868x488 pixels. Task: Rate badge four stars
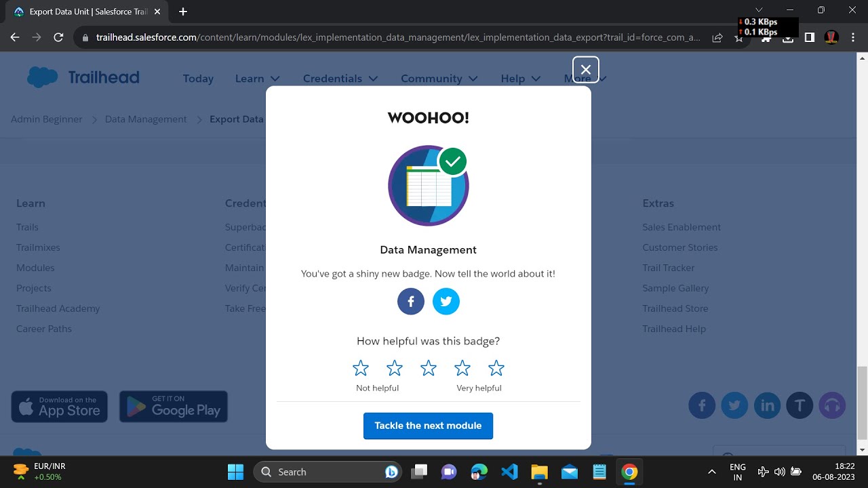click(462, 368)
